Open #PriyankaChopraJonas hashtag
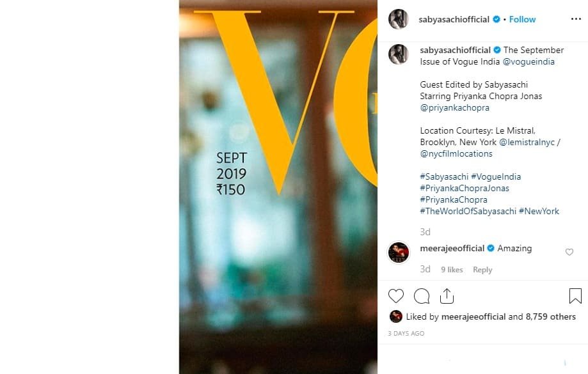 tap(465, 188)
